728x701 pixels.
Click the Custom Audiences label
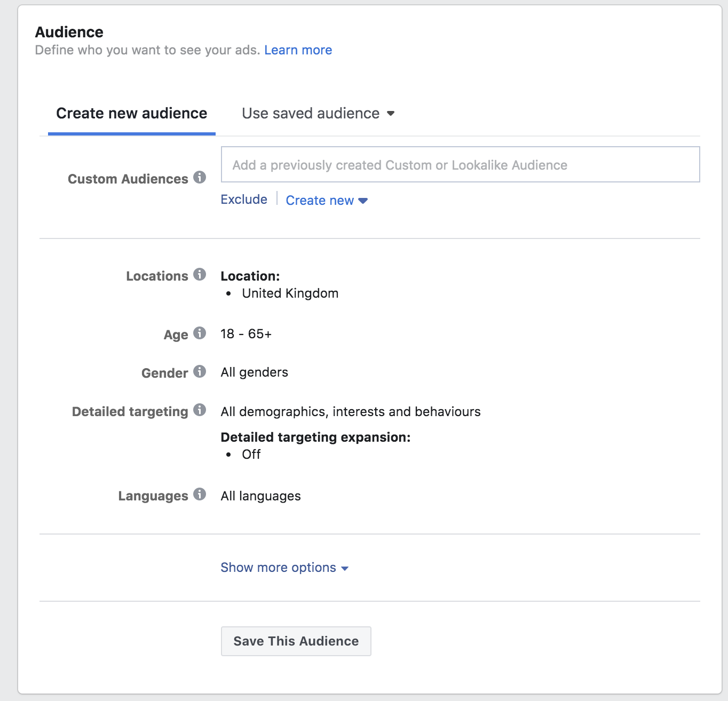(x=128, y=179)
